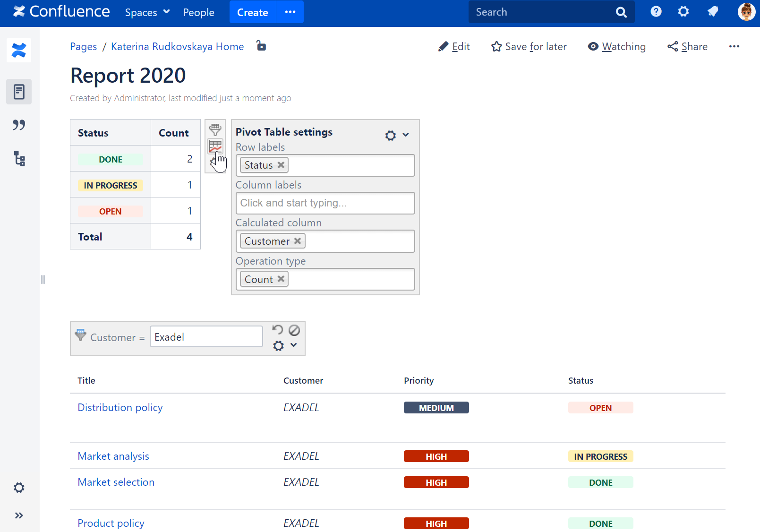Click the pivot table chart icon

coord(215,146)
